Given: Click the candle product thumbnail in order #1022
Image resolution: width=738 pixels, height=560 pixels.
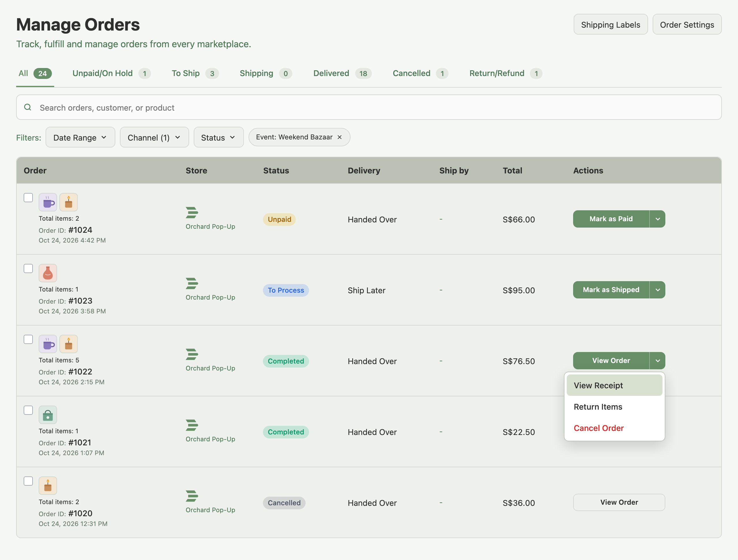Looking at the screenshot, I should click(68, 344).
